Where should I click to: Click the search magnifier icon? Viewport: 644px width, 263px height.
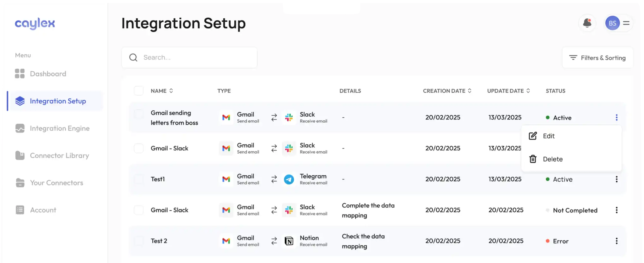[133, 57]
